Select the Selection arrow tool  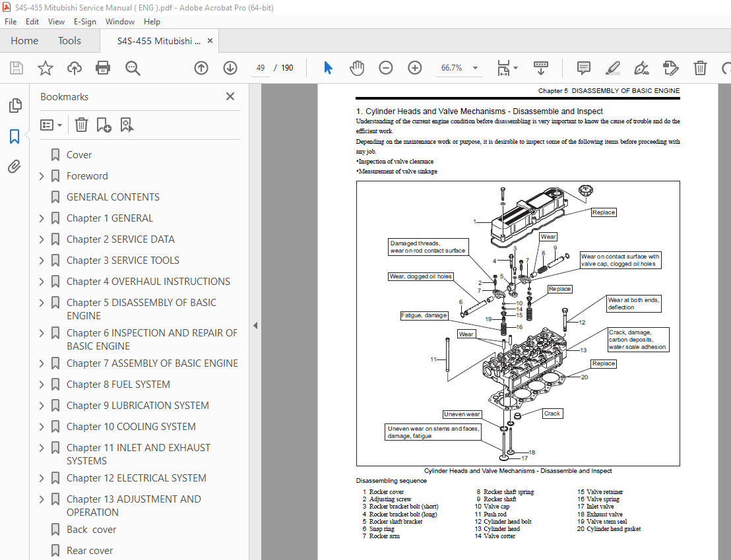click(328, 68)
